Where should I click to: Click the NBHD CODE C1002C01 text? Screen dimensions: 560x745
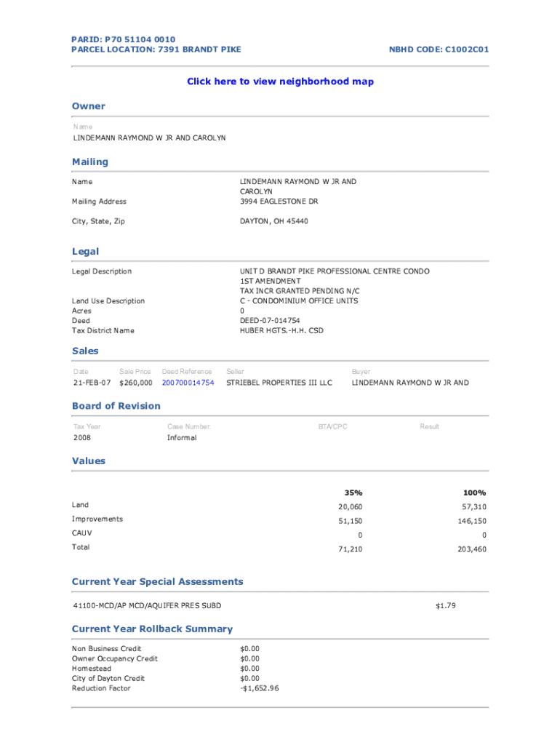[439, 49]
